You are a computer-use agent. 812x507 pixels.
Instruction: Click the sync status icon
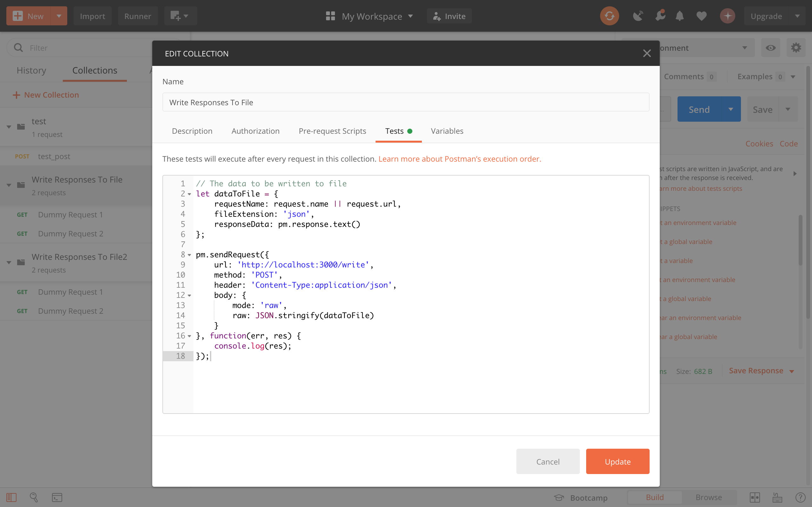[x=609, y=16]
